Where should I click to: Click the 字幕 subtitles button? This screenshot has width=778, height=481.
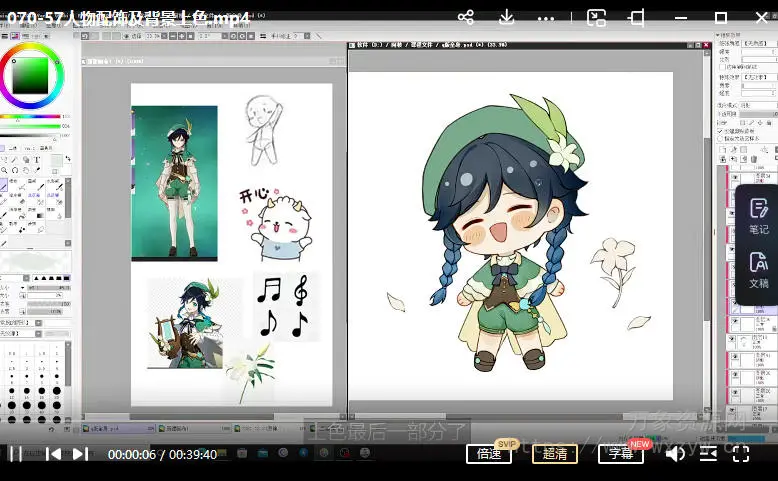click(x=620, y=454)
